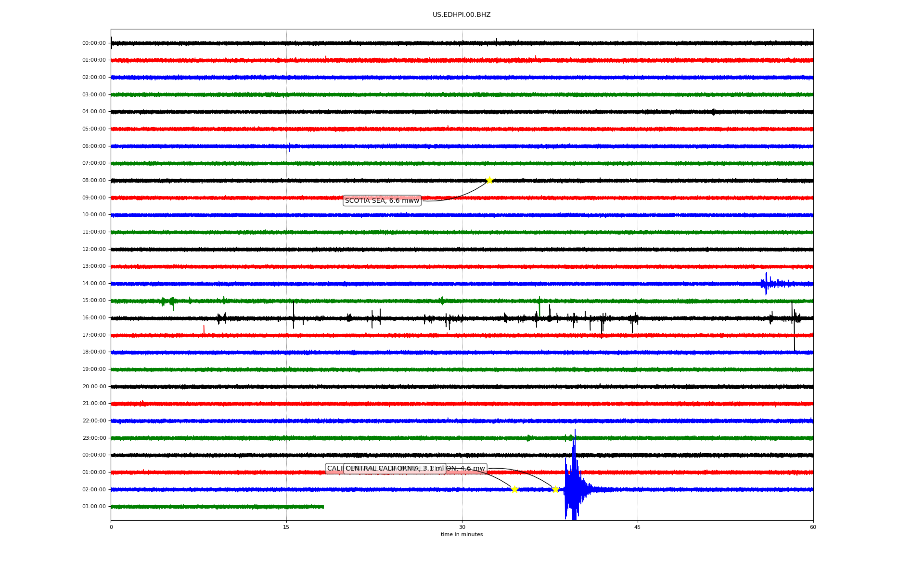Image resolution: width=924 pixels, height=578 pixels.
Task: Click the 11:00:00 trace label
Action: click(94, 232)
